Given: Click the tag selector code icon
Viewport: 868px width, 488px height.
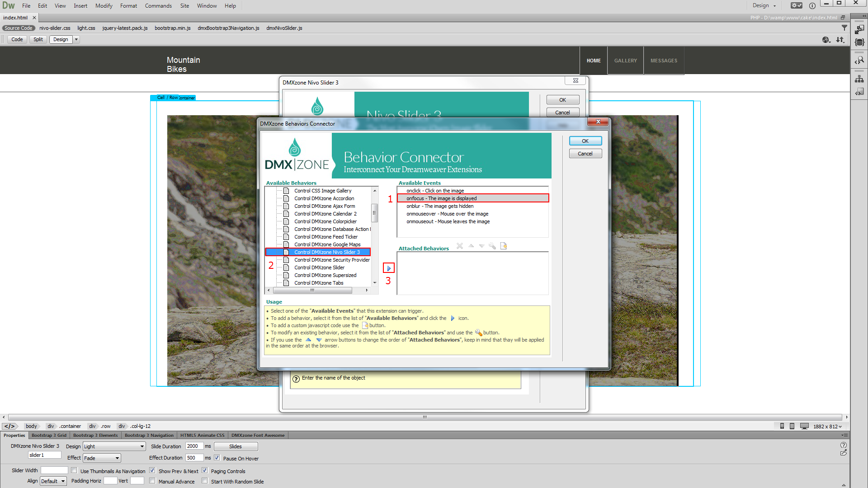Looking at the screenshot, I should [10, 426].
